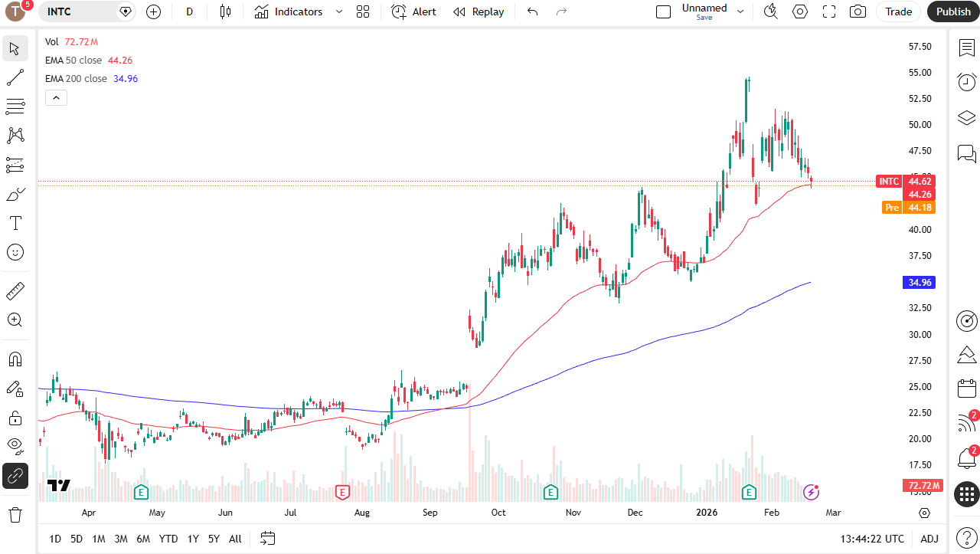The height and width of the screenshot is (554, 980).
Task: Open the chat bubbles panel
Action: click(x=967, y=154)
